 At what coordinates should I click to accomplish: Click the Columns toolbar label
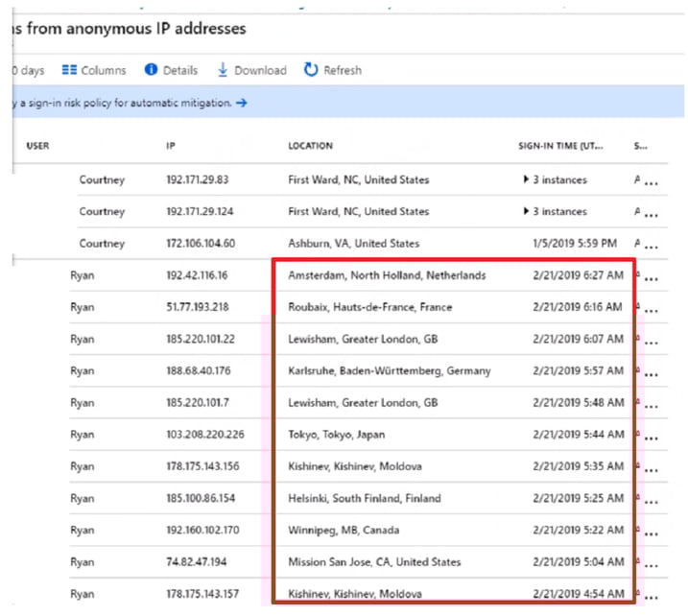pyautogui.click(x=103, y=70)
